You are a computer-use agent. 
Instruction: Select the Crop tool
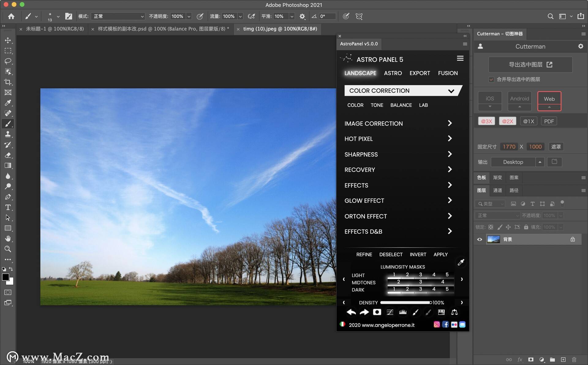click(8, 82)
